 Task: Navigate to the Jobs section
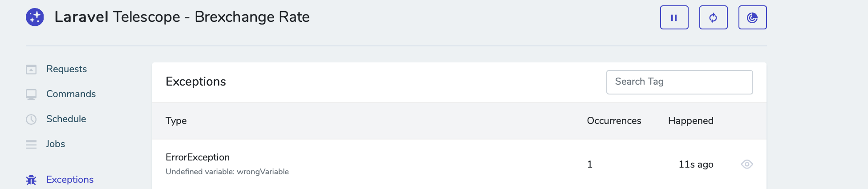tap(56, 144)
